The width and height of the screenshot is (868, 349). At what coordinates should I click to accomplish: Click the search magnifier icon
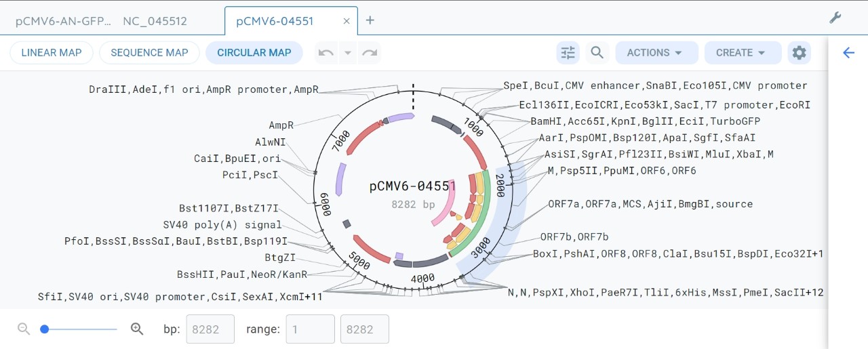tap(597, 53)
